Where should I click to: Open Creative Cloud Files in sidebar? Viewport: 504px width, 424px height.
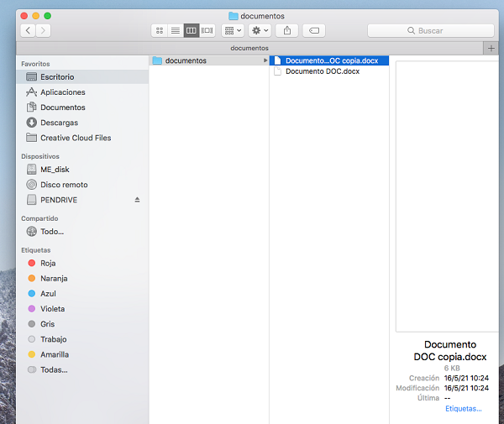pos(75,138)
